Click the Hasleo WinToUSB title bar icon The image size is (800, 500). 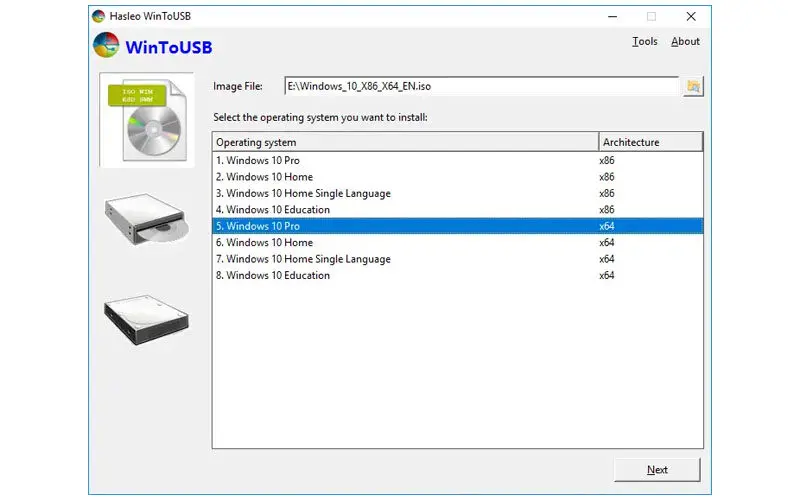pos(98,16)
